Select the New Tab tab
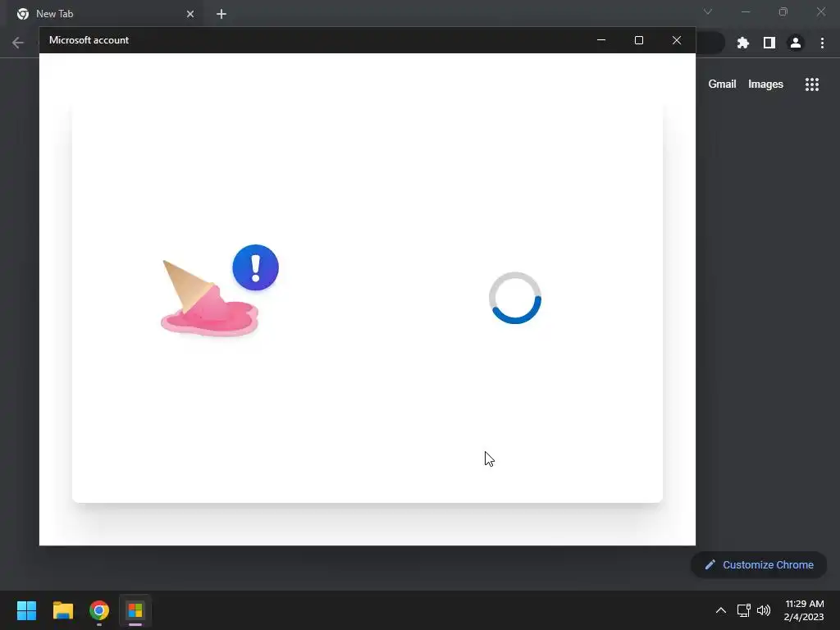The height and width of the screenshot is (630, 840). [x=105, y=14]
